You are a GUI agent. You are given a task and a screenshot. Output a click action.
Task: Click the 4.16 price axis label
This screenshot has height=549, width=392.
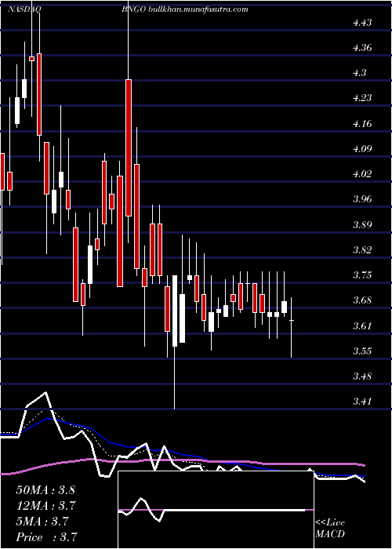point(362,124)
